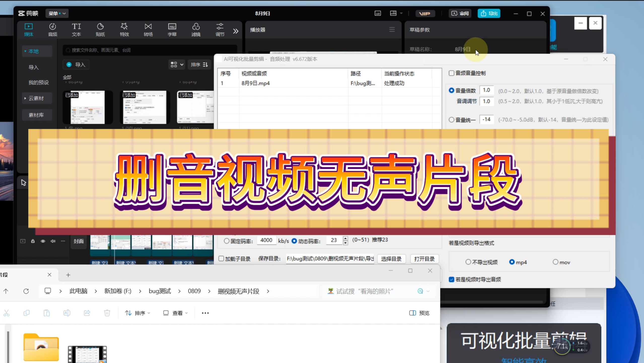This screenshot has height=363, width=644.
Task: Select the mp4 export format radio
Action: [512, 262]
